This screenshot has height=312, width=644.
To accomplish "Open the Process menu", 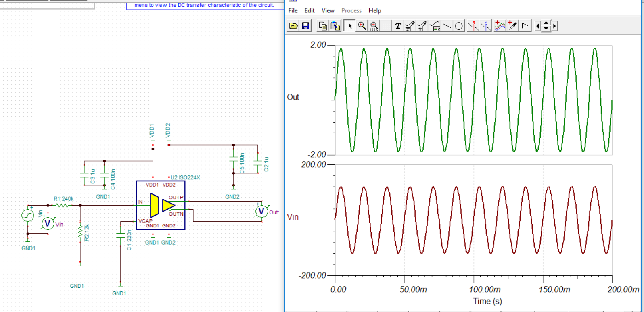I will click(351, 10).
